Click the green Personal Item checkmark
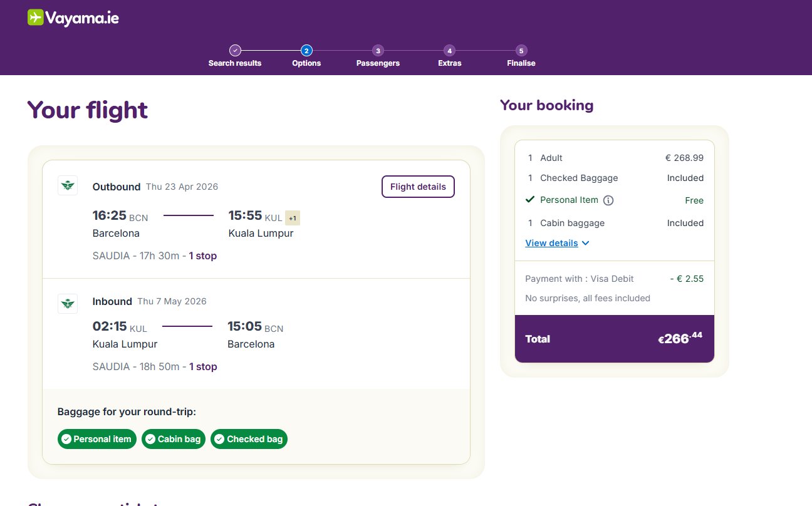This screenshot has height=506, width=812. click(530, 200)
